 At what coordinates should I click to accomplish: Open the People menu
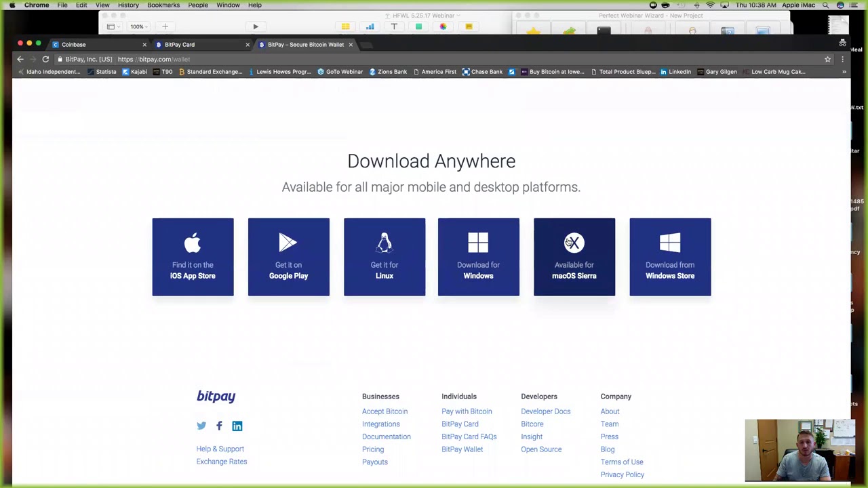(198, 5)
